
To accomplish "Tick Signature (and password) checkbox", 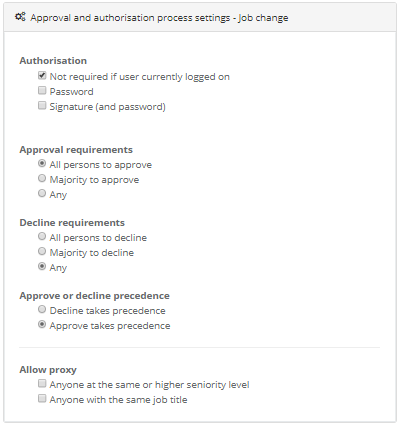I will [42, 106].
